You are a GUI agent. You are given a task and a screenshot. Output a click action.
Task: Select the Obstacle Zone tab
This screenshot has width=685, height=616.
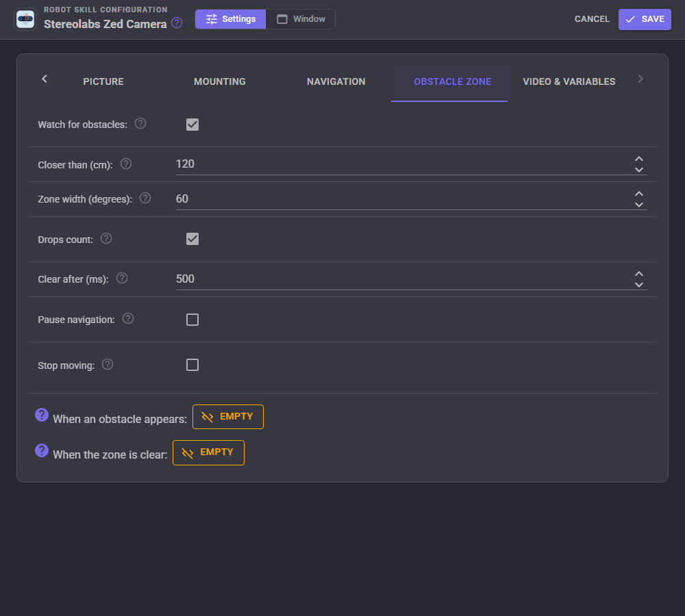453,81
